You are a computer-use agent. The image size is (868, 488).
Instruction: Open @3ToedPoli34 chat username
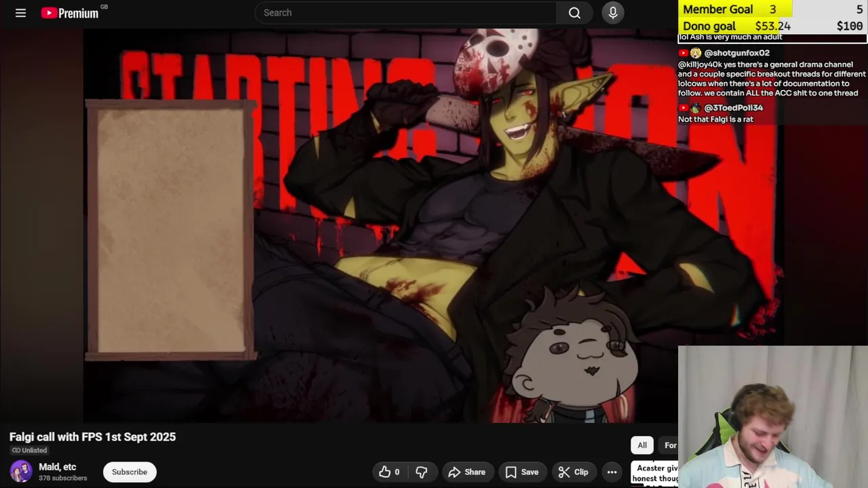pyautogui.click(x=733, y=108)
